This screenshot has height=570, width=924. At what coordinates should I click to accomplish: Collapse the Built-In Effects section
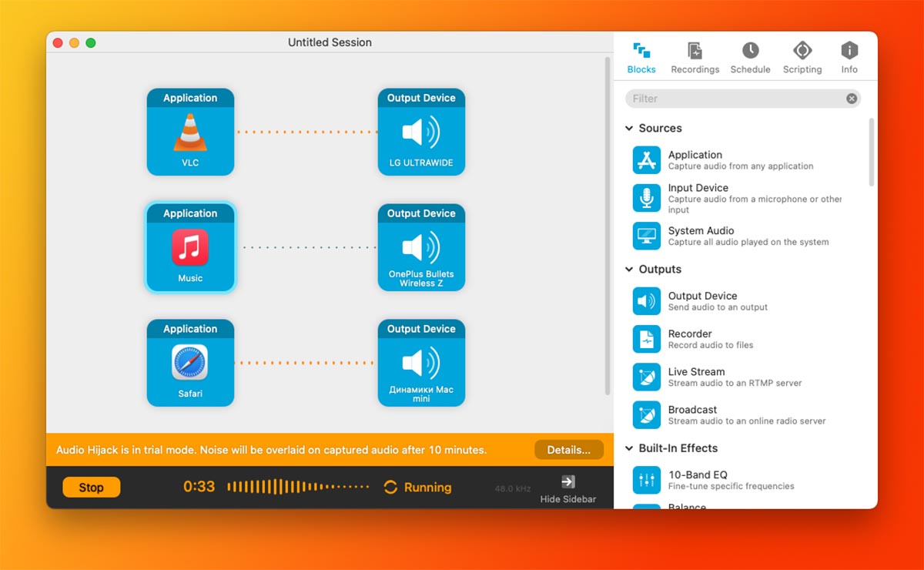[629, 448]
